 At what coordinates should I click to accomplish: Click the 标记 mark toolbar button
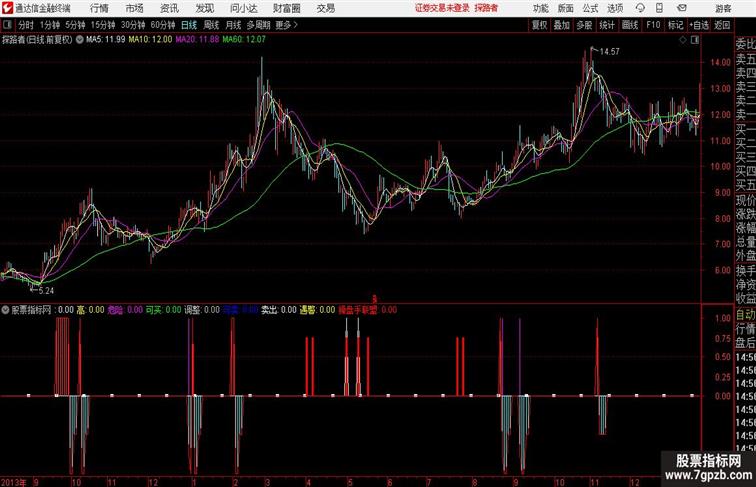(675, 25)
